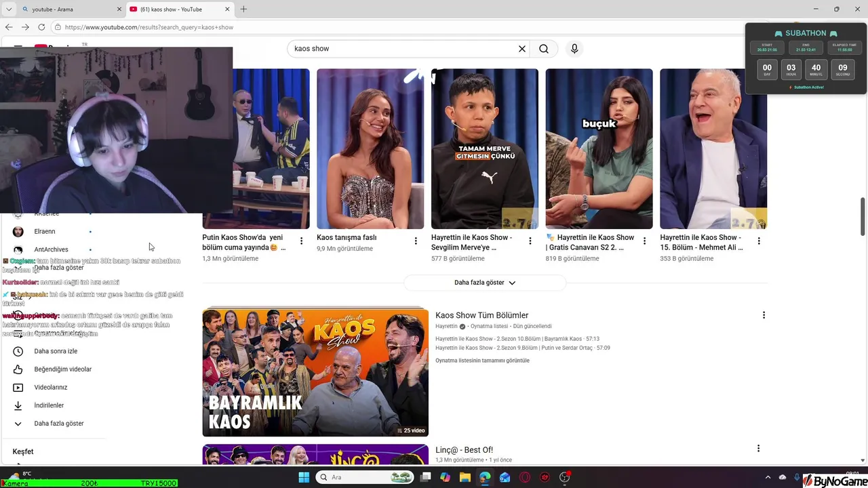Image resolution: width=868 pixels, height=488 pixels.
Task: Open the 'Linç@ - Best Of!' video title
Action: click(x=464, y=450)
